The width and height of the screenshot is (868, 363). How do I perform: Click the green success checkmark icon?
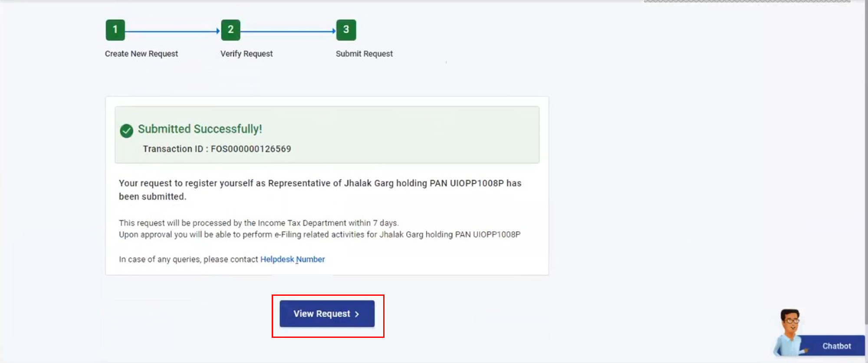click(126, 131)
